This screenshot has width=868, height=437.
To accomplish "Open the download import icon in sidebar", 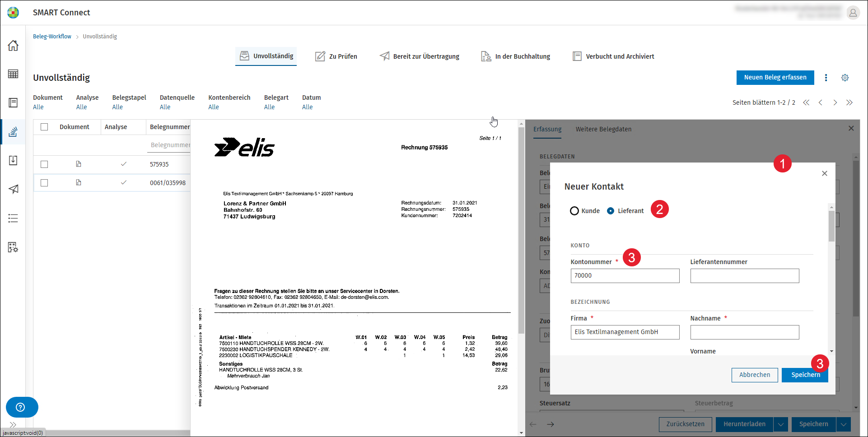I will [x=13, y=160].
